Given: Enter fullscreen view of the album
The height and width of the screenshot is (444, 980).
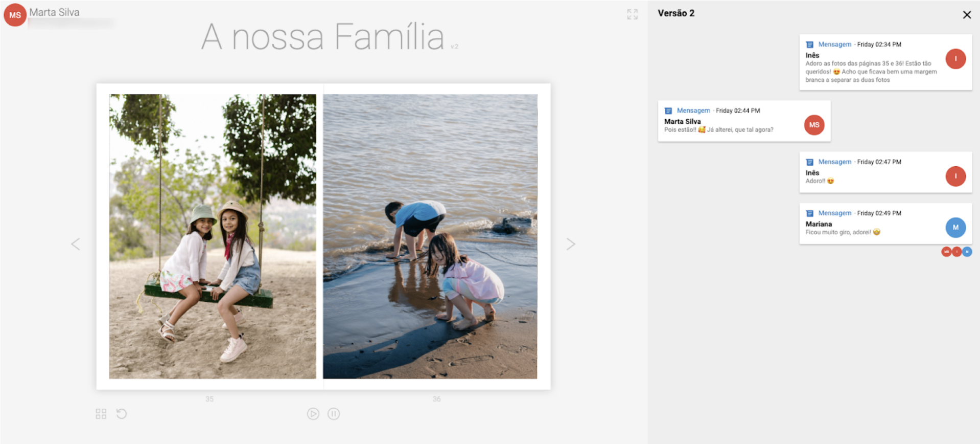Looking at the screenshot, I should click(632, 14).
